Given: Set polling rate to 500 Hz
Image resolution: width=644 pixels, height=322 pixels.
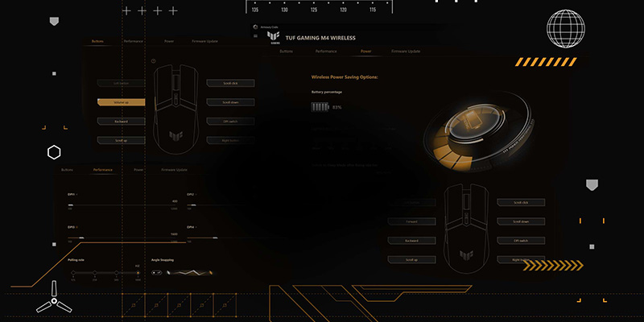Looking at the screenshot, I should [116, 273].
